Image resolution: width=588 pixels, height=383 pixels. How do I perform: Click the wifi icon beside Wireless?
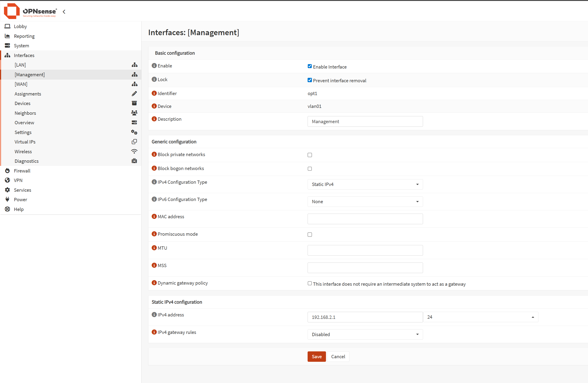[x=134, y=151]
